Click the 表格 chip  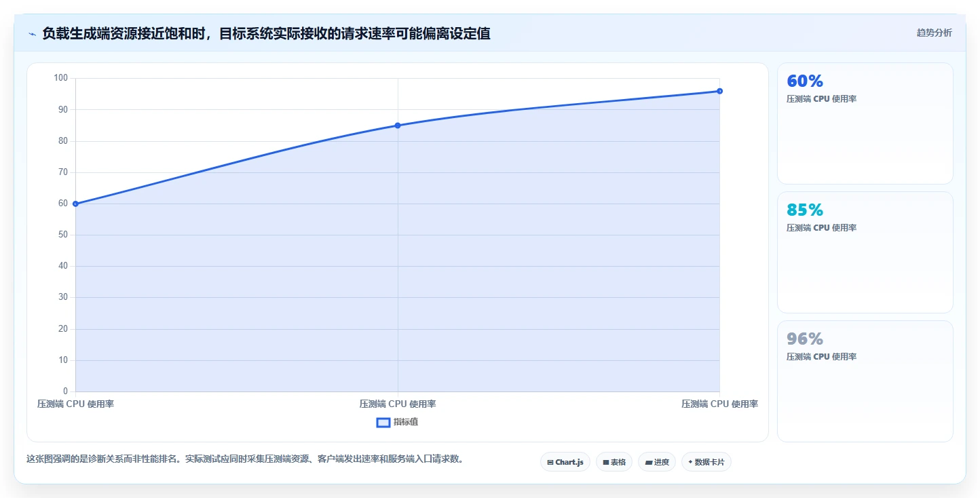[614, 462]
